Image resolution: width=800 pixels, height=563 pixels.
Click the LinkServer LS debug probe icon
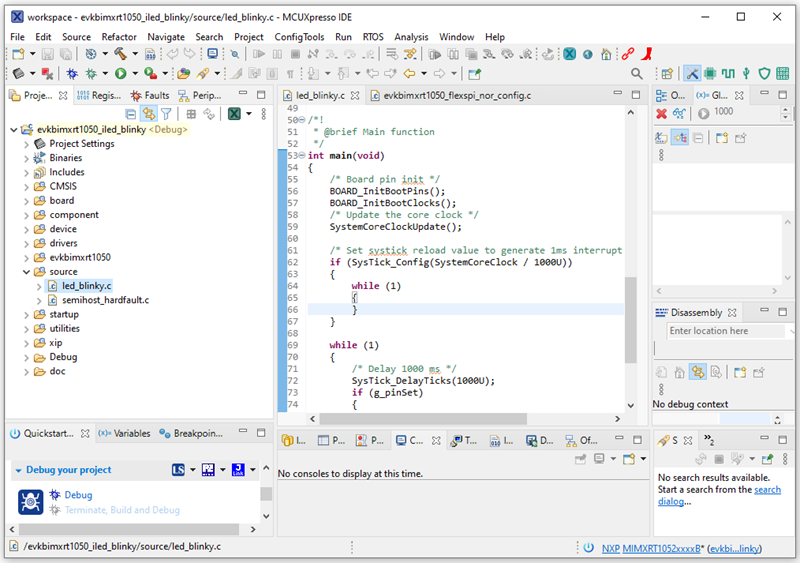pos(178,470)
